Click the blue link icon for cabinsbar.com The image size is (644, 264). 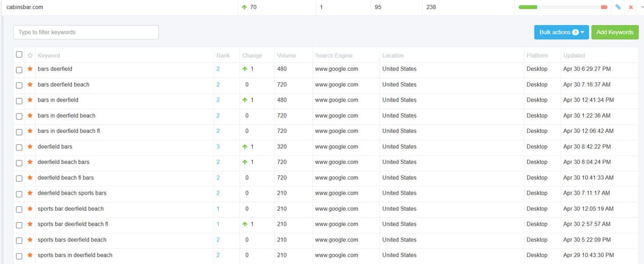click(618, 7)
